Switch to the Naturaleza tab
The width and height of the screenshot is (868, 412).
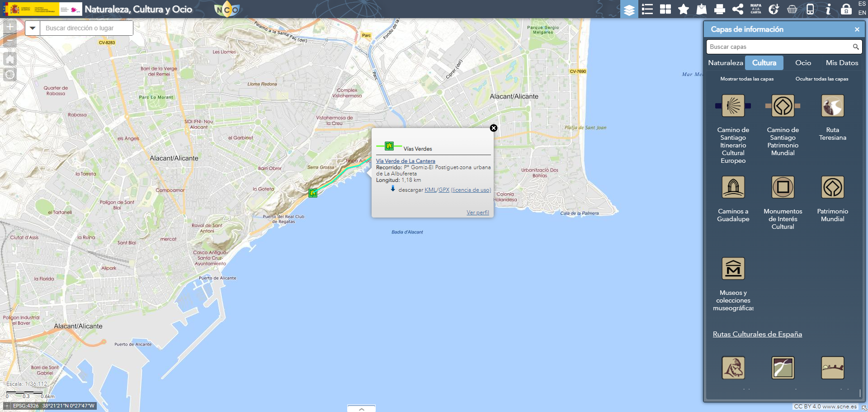click(725, 63)
